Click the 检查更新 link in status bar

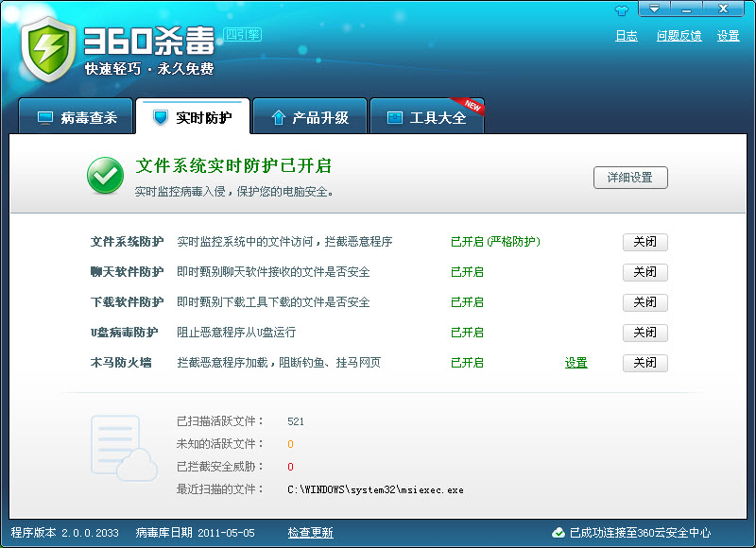(x=311, y=533)
